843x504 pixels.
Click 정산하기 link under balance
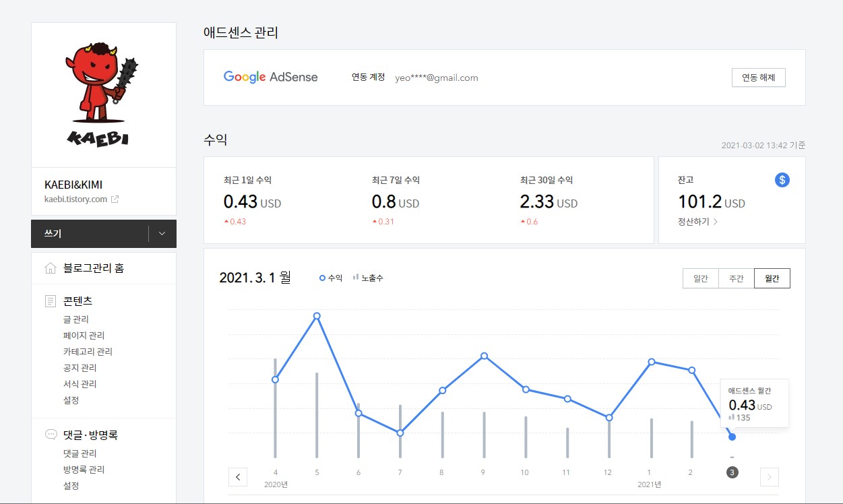pyautogui.click(x=697, y=221)
